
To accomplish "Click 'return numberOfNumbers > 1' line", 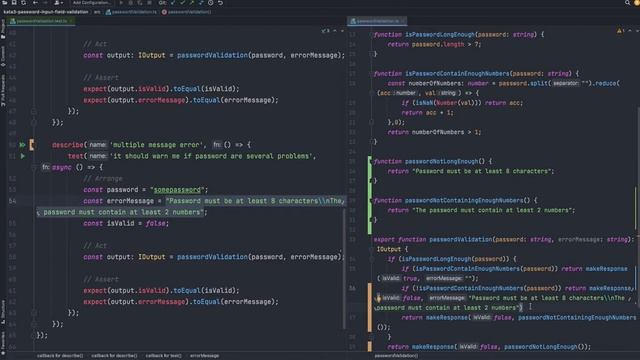I will 434,132.
